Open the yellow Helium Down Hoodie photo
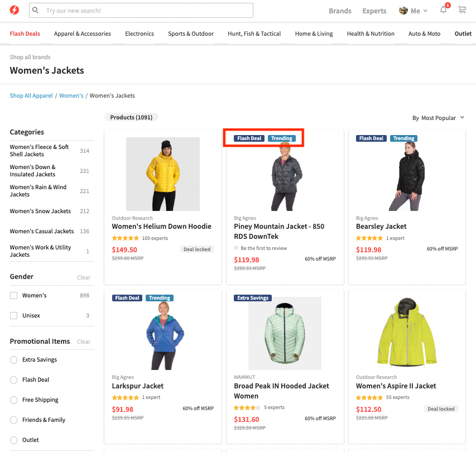Image resolution: width=476 pixels, height=452 pixels. pos(163,174)
